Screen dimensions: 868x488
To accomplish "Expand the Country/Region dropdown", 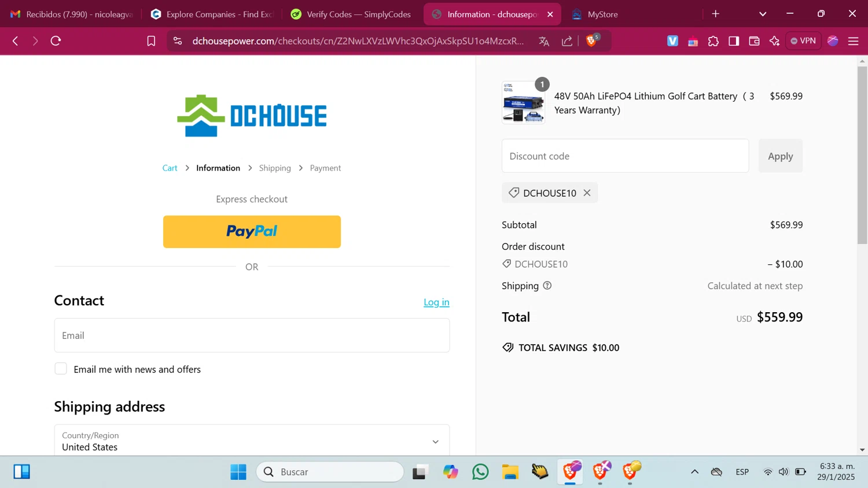I will (x=252, y=441).
